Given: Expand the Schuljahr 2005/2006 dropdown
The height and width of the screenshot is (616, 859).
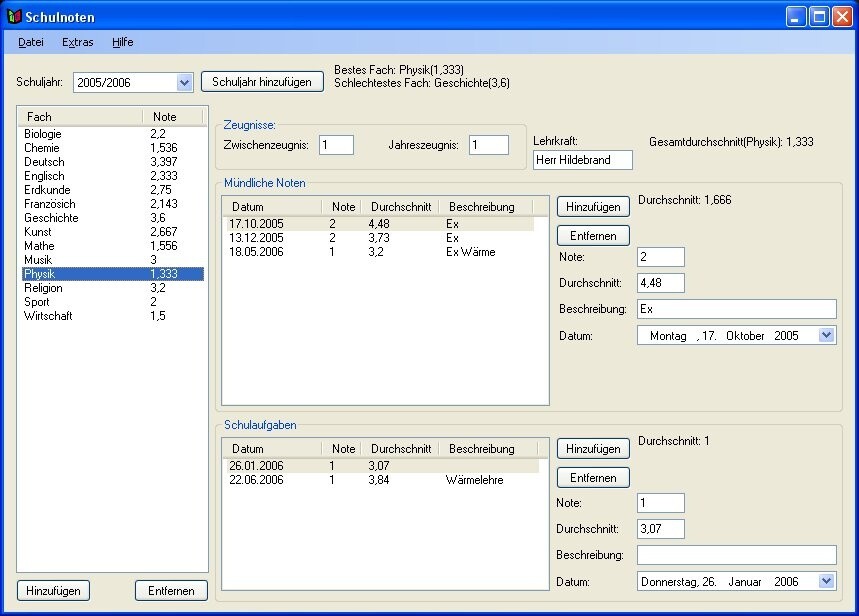Looking at the screenshot, I should tap(184, 83).
